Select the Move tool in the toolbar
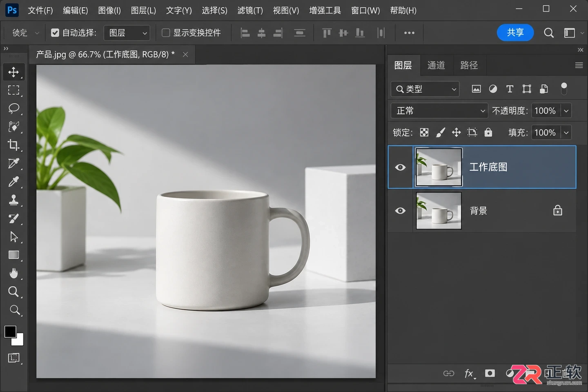 tap(13, 72)
